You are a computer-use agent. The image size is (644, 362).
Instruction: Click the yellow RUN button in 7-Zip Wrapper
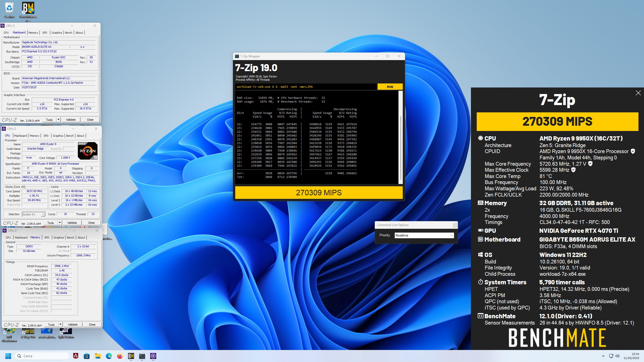coord(390,87)
